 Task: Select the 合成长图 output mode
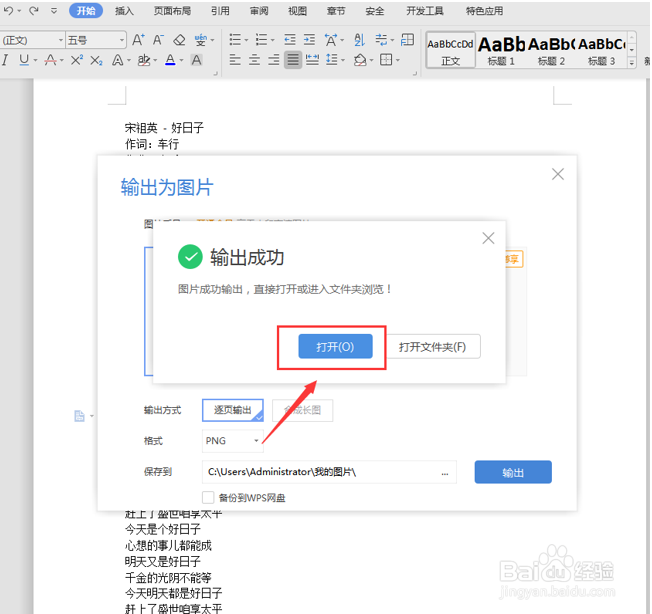(302, 410)
